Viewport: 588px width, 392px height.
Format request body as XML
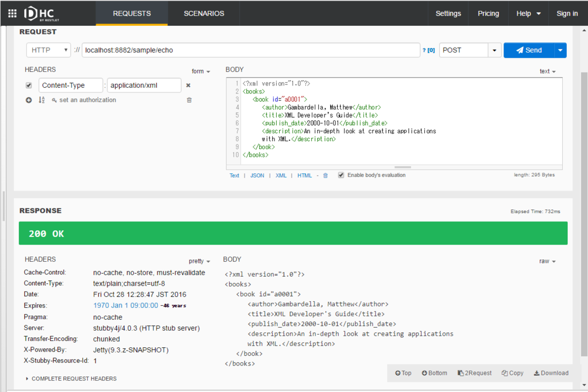click(281, 176)
